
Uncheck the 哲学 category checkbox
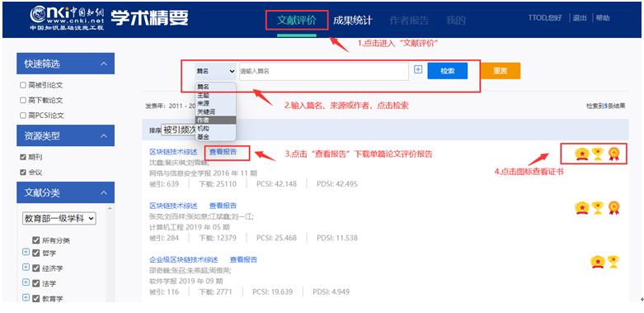pos(36,253)
